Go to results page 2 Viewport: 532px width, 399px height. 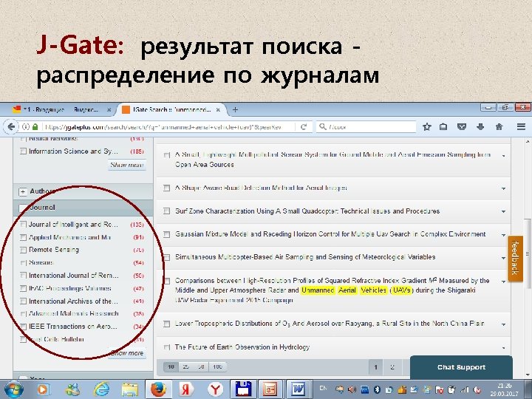coord(392,367)
